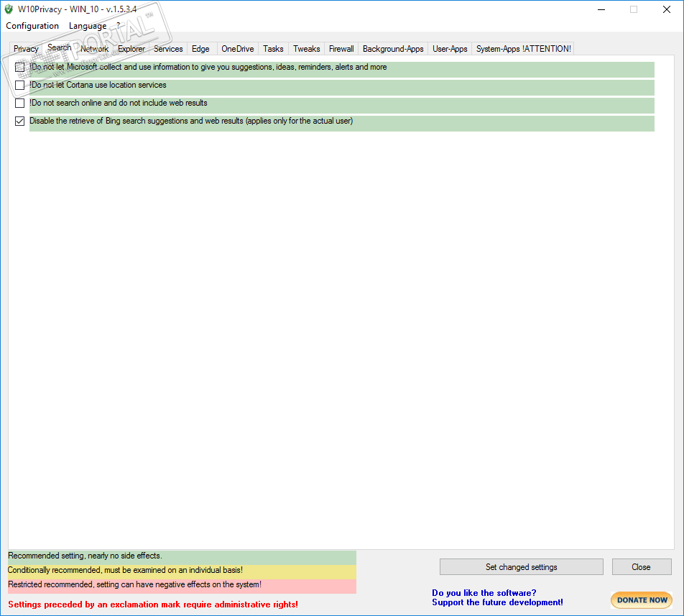
Task: Open the Background-Apps tab
Action: coord(393,49)
